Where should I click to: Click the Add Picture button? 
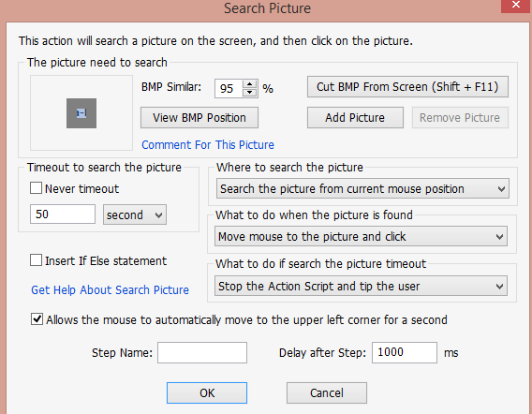pyautogui.click(x=355, y=118)
